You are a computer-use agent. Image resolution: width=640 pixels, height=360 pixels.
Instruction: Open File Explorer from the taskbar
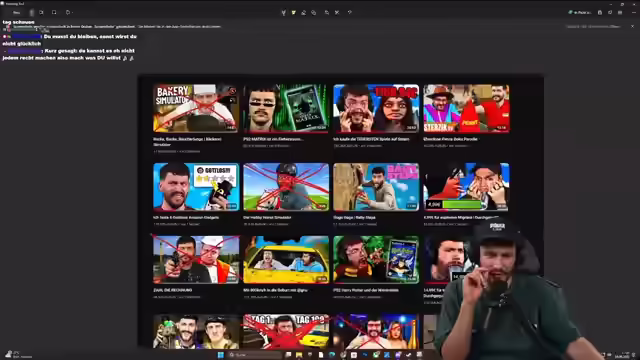coord(299,355)
